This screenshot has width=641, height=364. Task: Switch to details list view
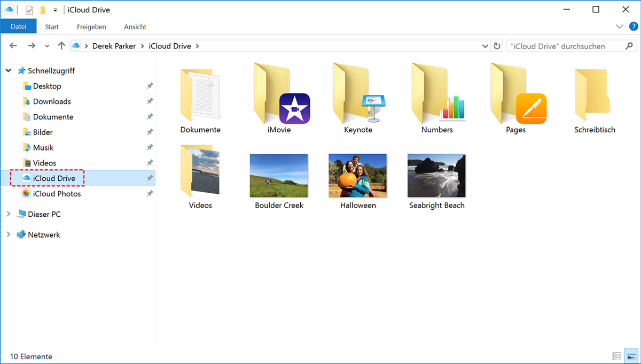(617, 356)
